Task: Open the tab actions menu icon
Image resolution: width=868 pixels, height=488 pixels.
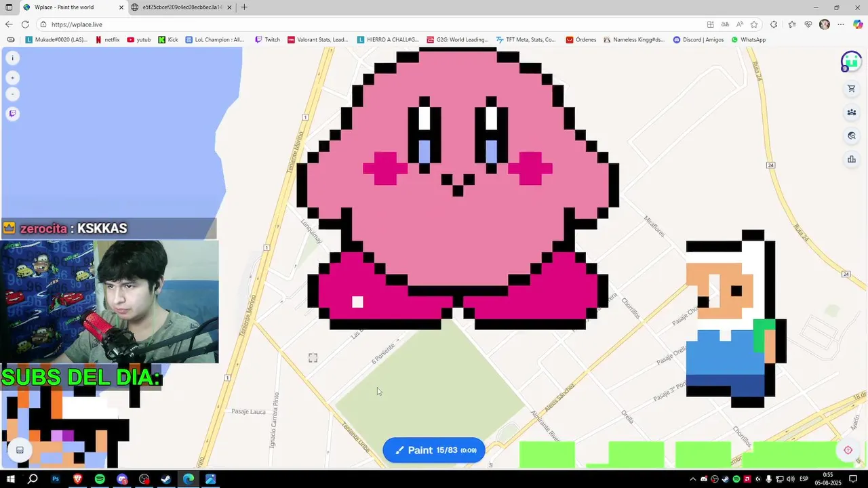Action: (9, 7)
